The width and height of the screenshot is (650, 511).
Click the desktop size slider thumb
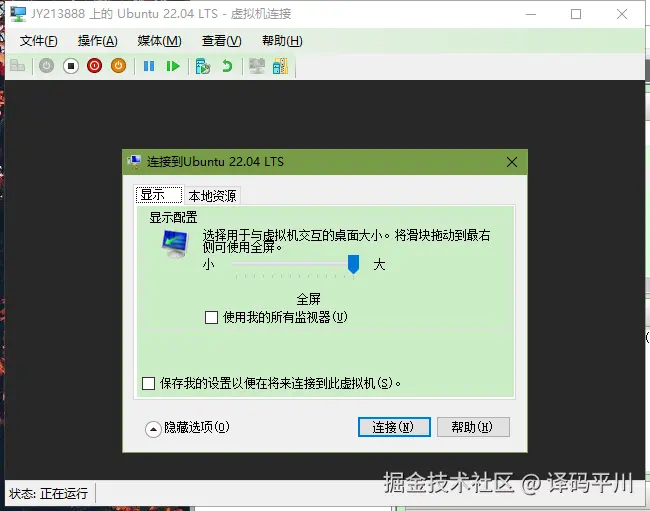353,264
